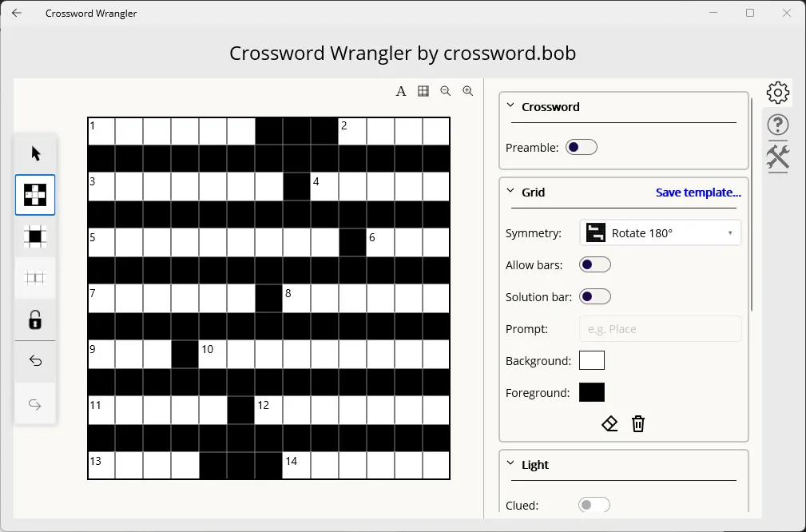Open the Symmetry dropdown showing Rotate 180°
Screen dimensions: 806x532
coord(660,232)
